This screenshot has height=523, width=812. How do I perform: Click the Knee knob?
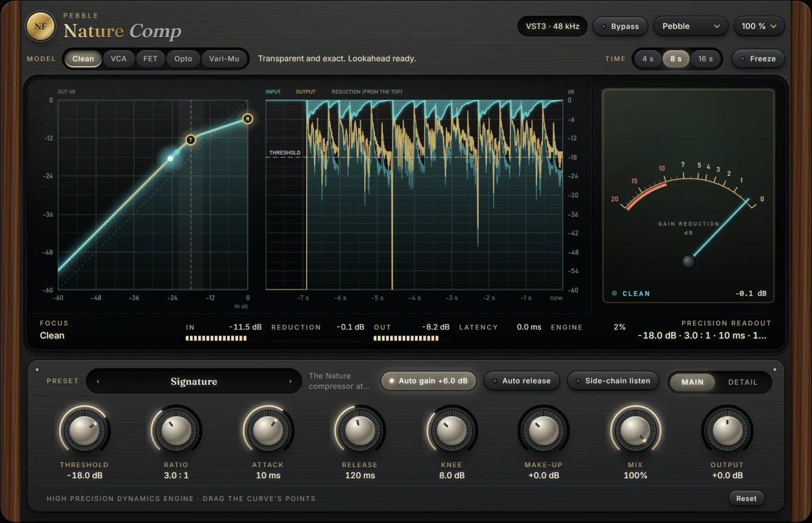pyautogui.click(x=452, y=431)
